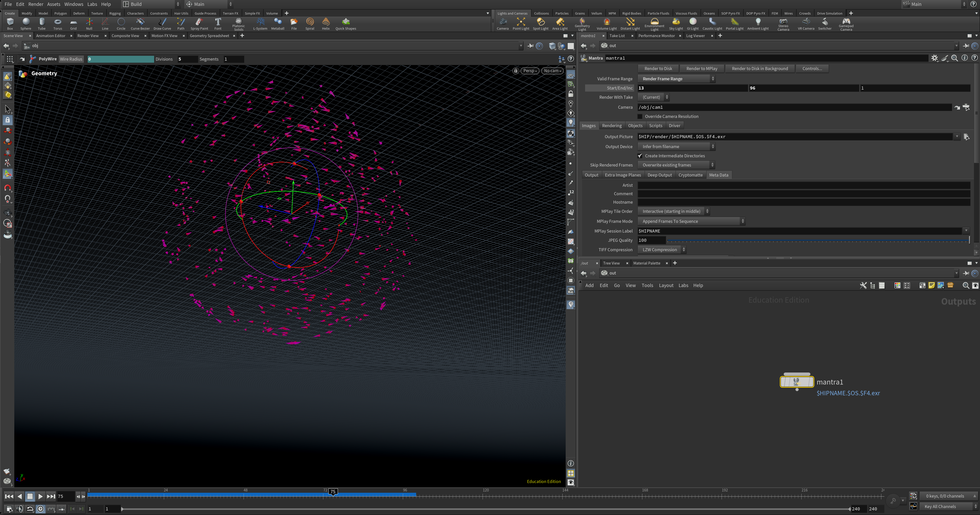980x515 pixels.
Task: Open the Render menu
Action: click(x=36, y=4)
